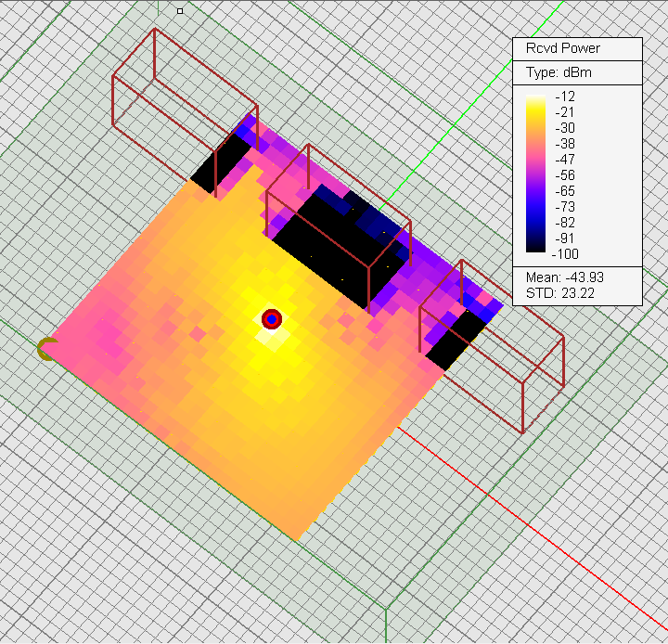668x644 pixels.
Task: Click the red and blue transmitter marker
Action: tap(271, 319)
